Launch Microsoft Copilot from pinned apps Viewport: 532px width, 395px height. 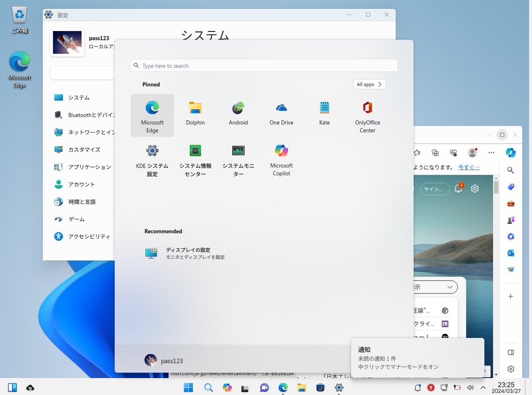[281, 160]
